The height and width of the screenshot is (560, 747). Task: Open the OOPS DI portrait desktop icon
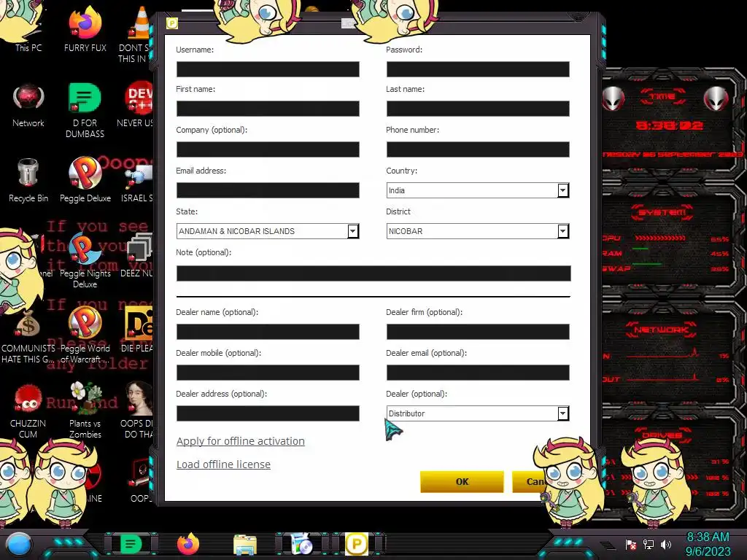tap(137, 411)
